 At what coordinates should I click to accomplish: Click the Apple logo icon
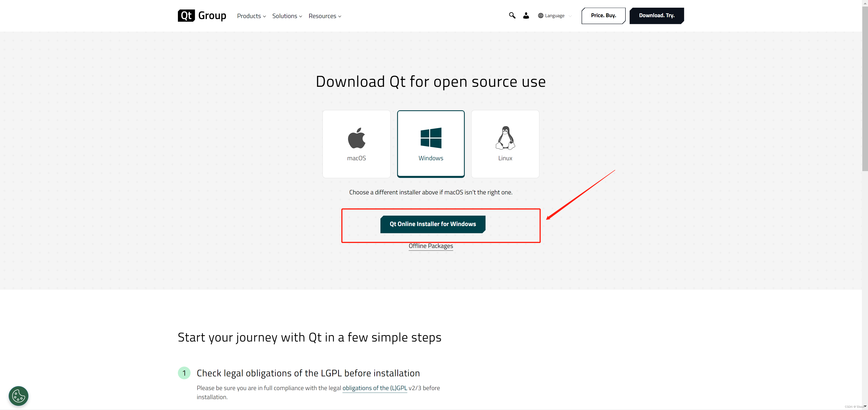(356, 138)
